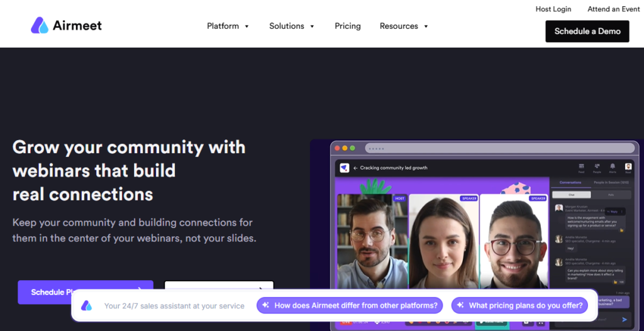Screen dimensions: 644x331
Task: Open the People icon in demo header
Action: [597, 168]
